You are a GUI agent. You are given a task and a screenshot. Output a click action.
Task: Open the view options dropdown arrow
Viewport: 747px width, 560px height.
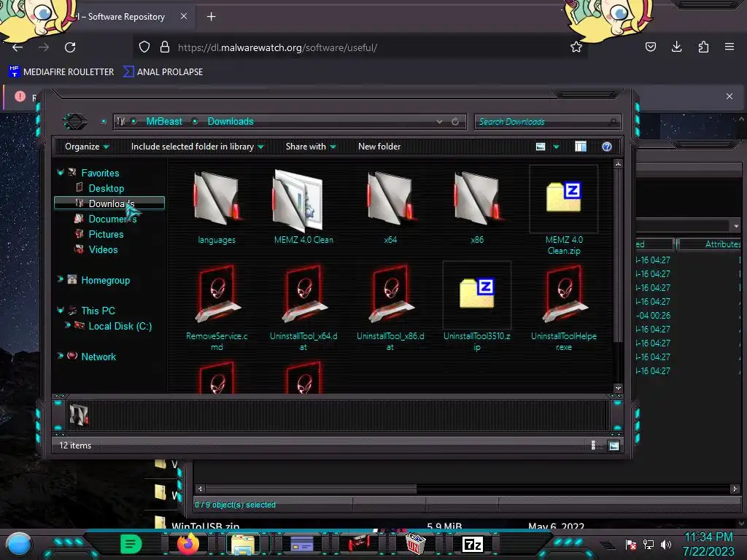point(556,147)
